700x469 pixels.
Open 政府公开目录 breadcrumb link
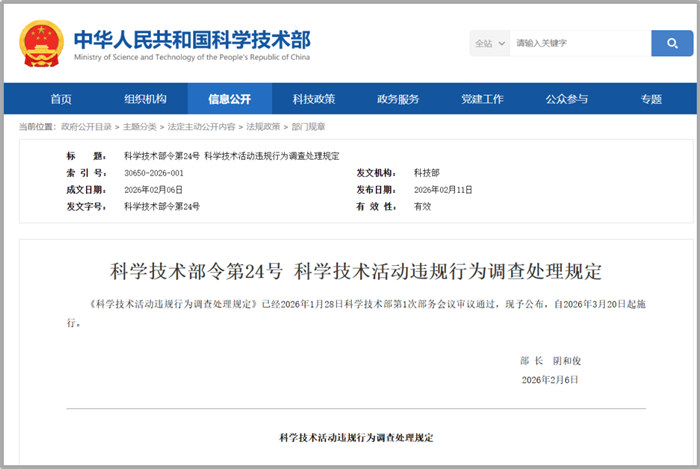pos(87,127)
